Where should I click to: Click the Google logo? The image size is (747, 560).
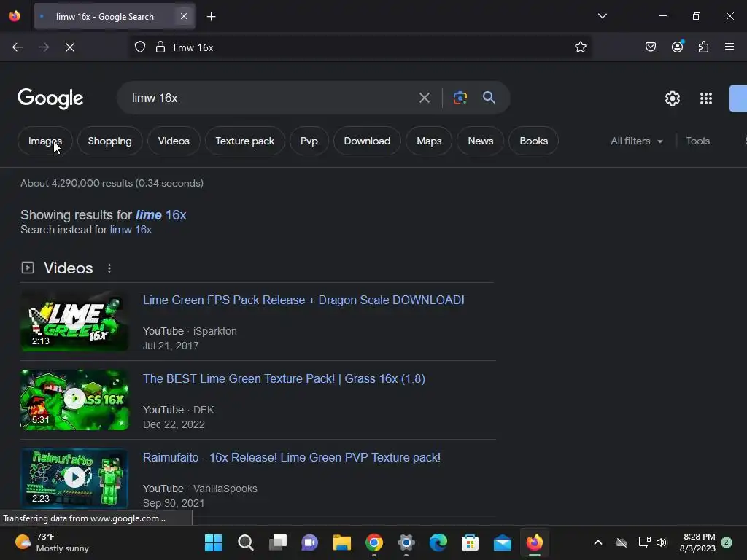coord(50,98)
